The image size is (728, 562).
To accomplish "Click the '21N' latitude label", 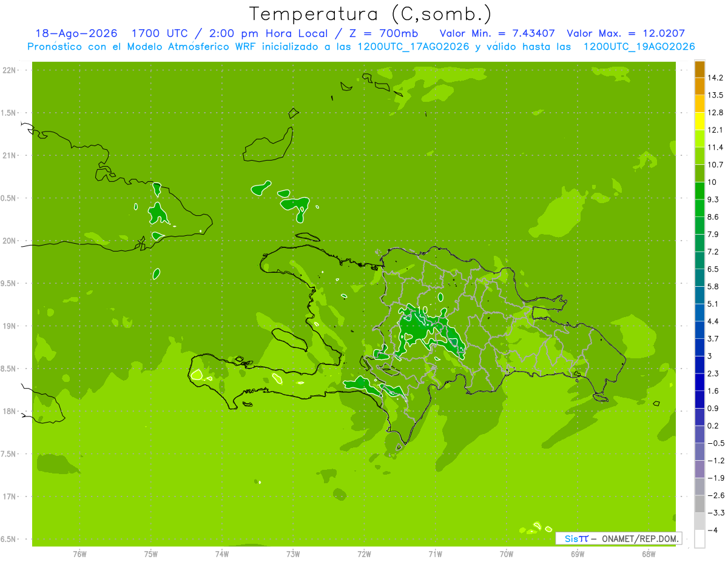I will pyautogui.click(x=9, y=156).
